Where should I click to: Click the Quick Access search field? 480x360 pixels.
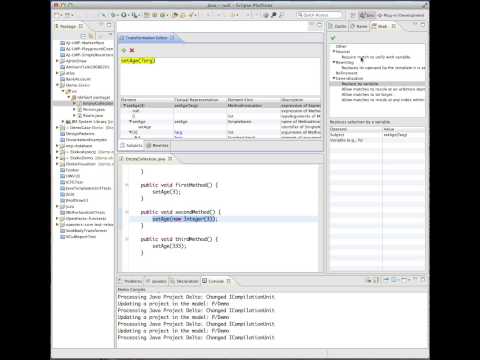pyautogui.click(x=319, y=15)
